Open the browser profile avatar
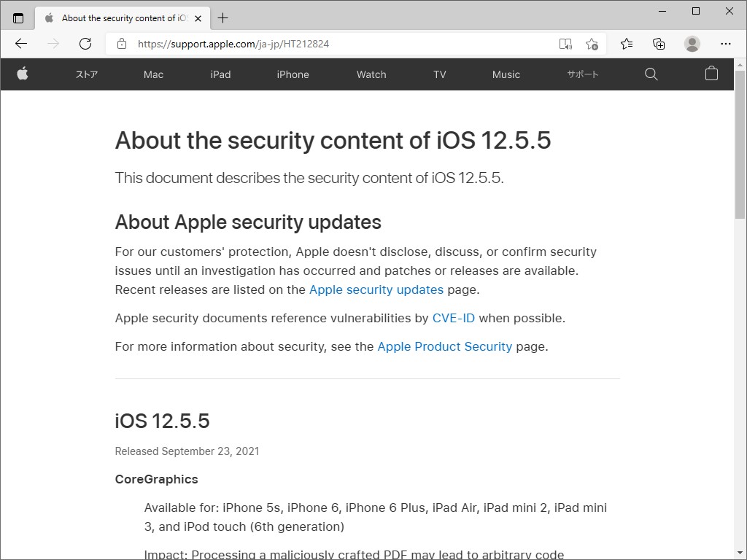 pos(692,44)
